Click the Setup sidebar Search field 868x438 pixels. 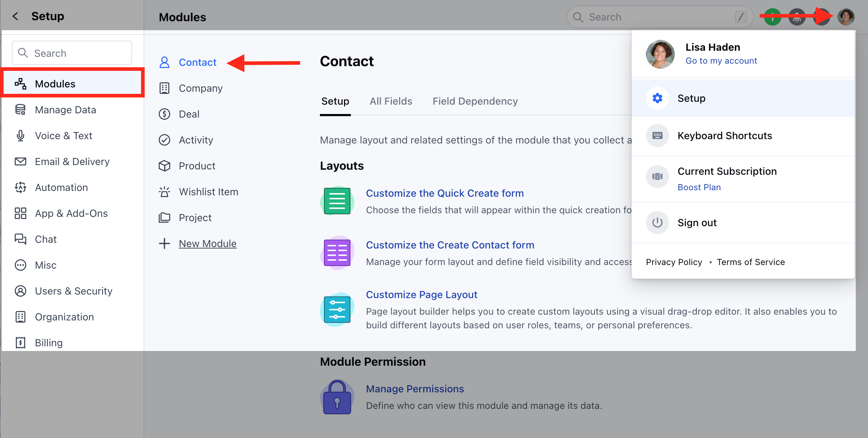pos(72,53)
